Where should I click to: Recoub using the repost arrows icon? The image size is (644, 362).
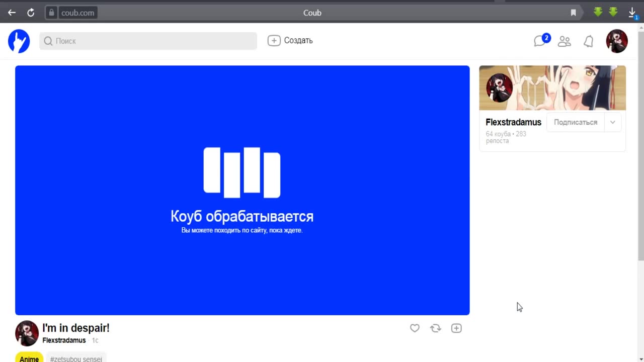click(x=436, y=328)
